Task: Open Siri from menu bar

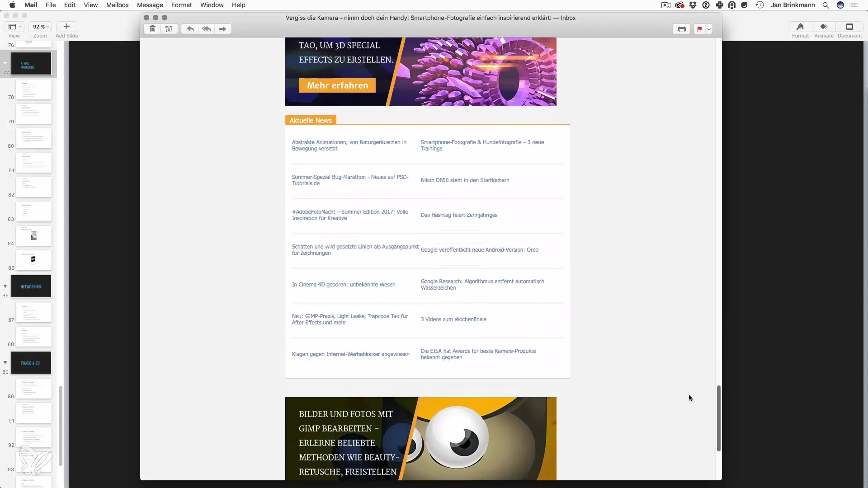Action: 840,5
